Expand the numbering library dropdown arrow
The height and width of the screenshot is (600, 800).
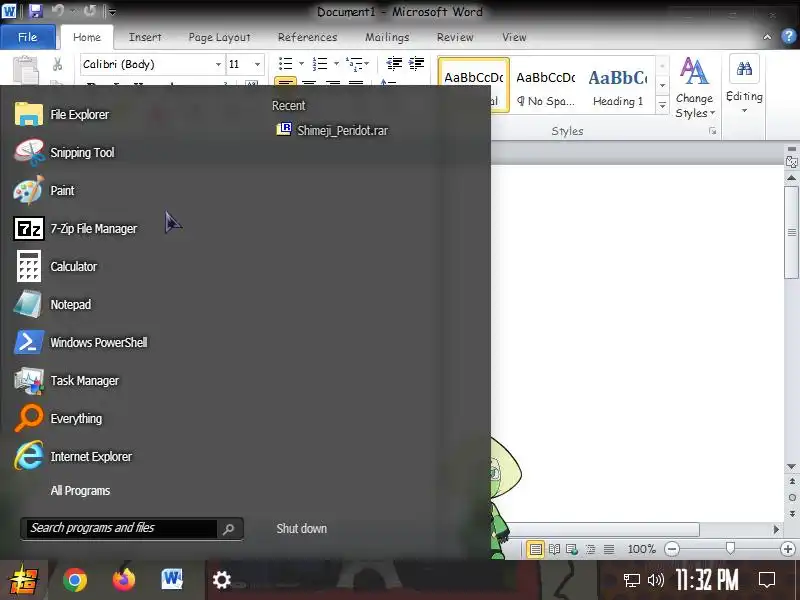pos(336,64)
